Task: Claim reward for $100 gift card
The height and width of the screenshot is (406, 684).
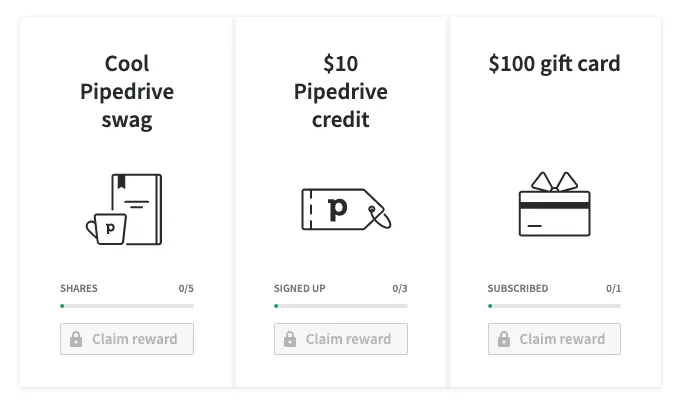Action: point(554,339)
